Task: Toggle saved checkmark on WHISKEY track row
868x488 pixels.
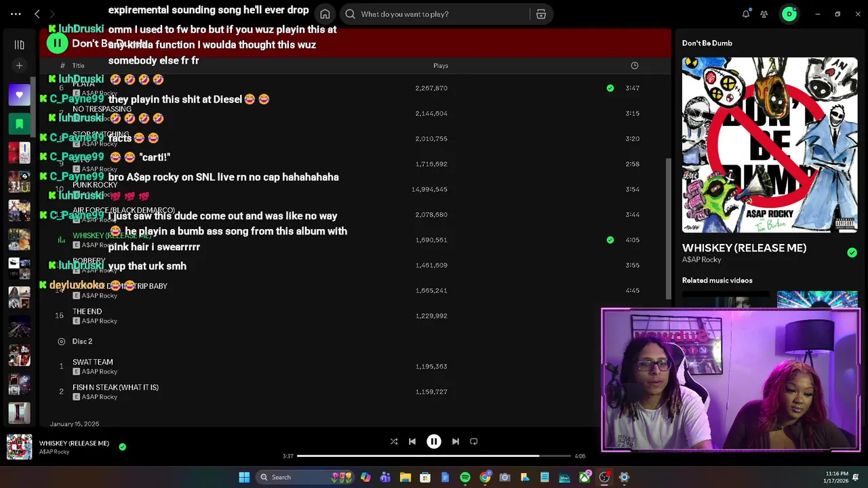Action: 610,240
